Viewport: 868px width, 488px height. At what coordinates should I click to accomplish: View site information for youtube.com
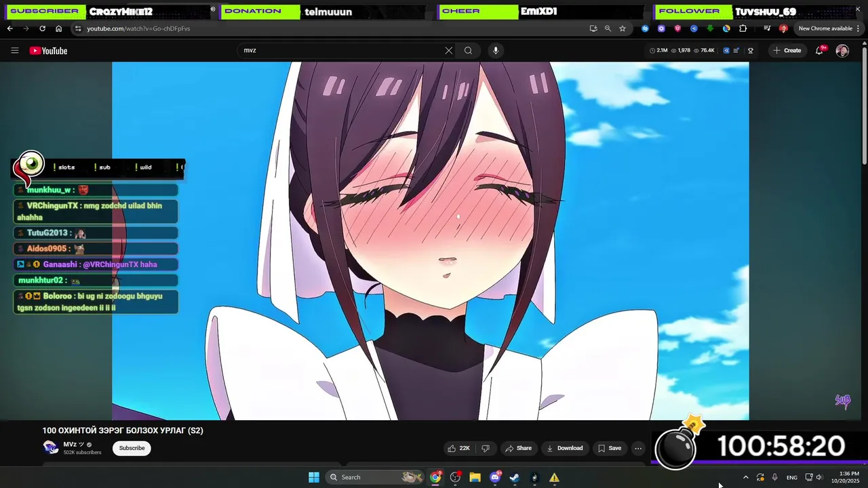[78, 28]
